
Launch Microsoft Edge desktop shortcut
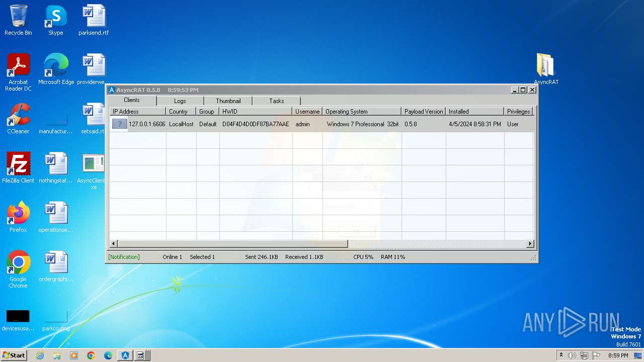pos(56,69)
